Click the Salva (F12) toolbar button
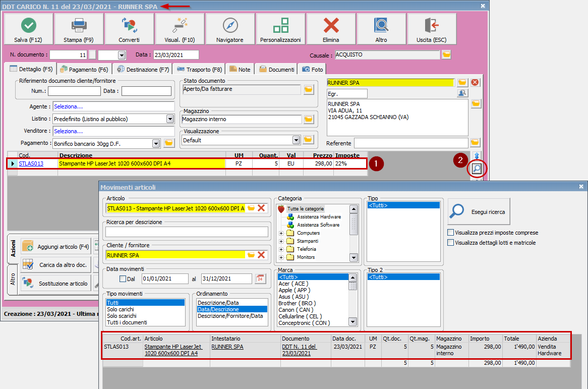Screen dimensions: 588x389 pos(29,29)
